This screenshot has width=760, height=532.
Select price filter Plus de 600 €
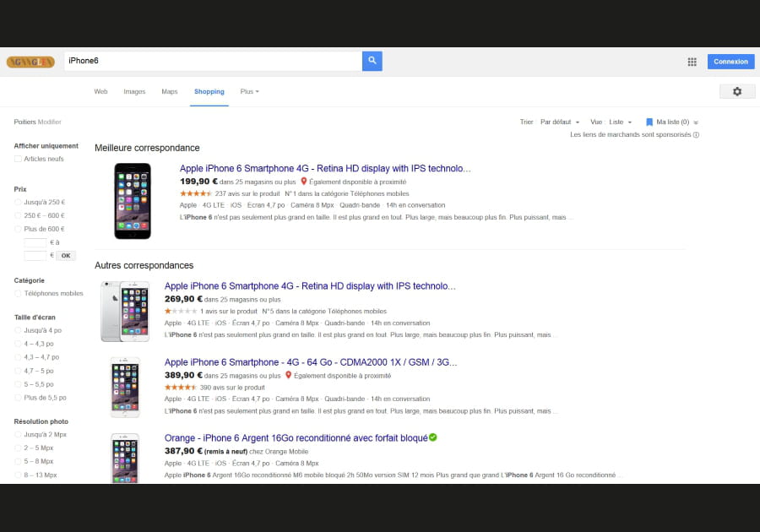tap(18, 229)
